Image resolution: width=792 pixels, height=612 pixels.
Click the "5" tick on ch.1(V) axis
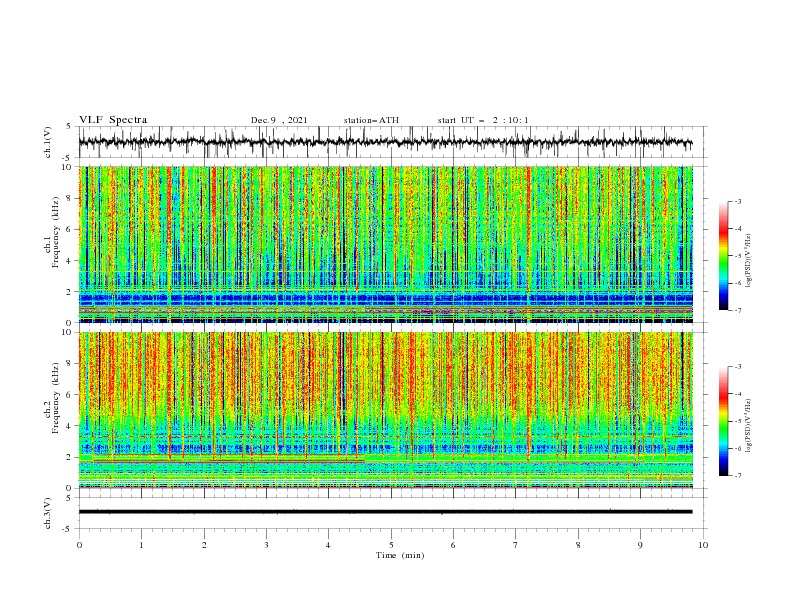[69, 127]
